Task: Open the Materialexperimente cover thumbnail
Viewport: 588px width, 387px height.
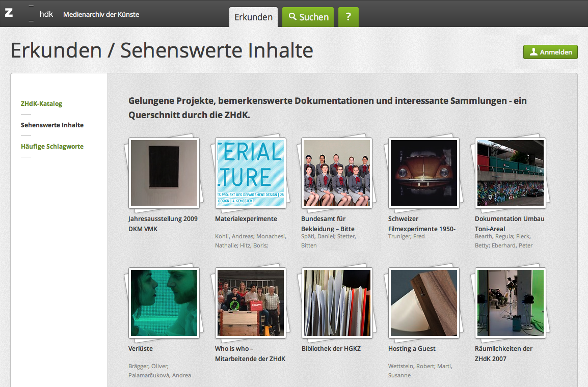Action: point(251,173)
